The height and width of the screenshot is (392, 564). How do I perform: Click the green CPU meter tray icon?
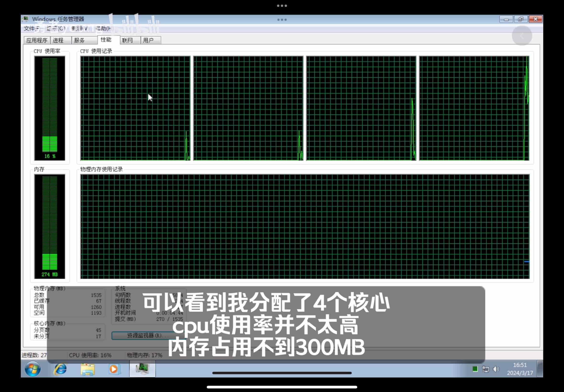(x=475, y=369)
